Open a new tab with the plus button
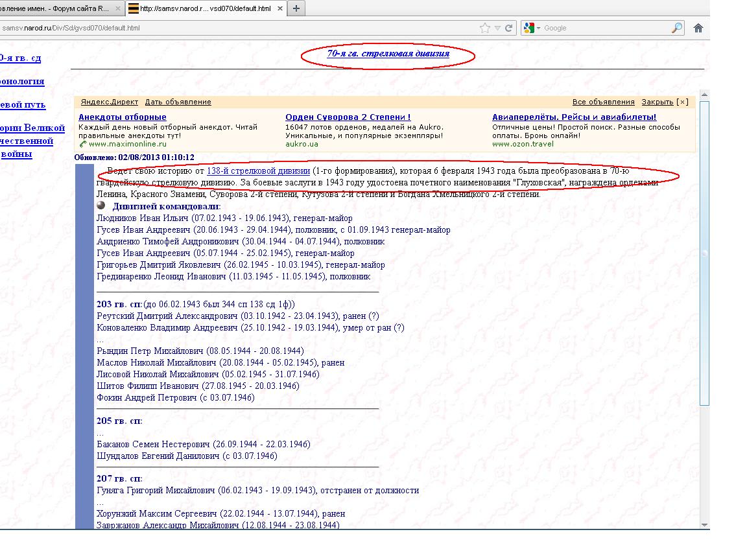Viewport: 747px width, 560px height. (x=296, y=8)
